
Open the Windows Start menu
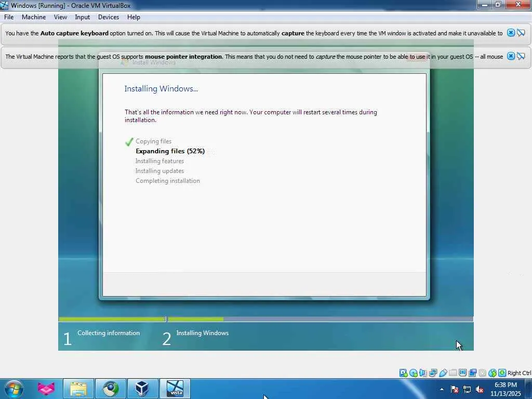click(x=14, y=389)
